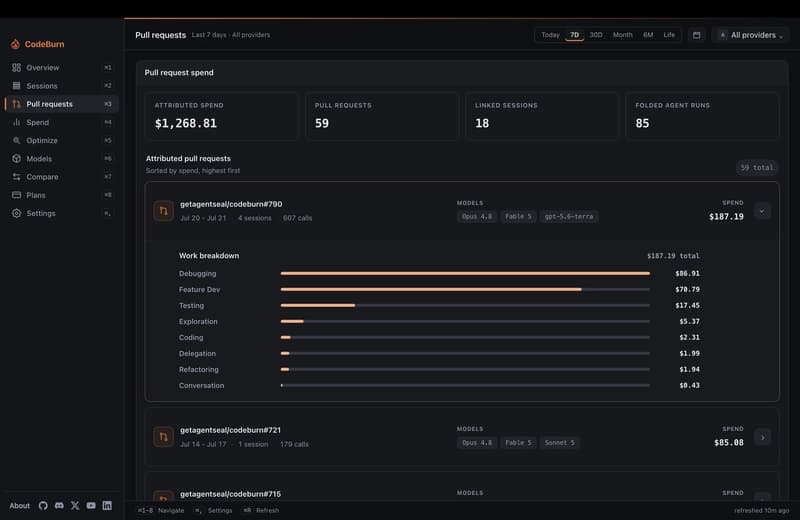Click the $85.08 spend value
800x520 pixels.
pos(729,443)
